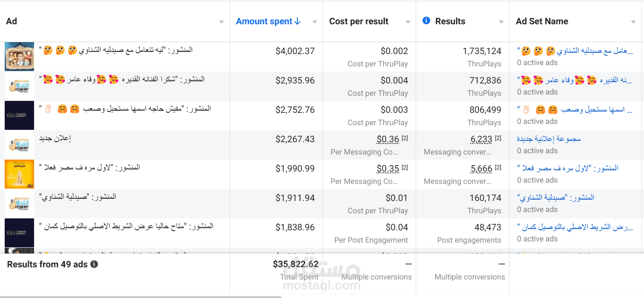The image size is (644, 298).
Task: Open the Amount spent column dropdown arrow
Action: point(314,22)
